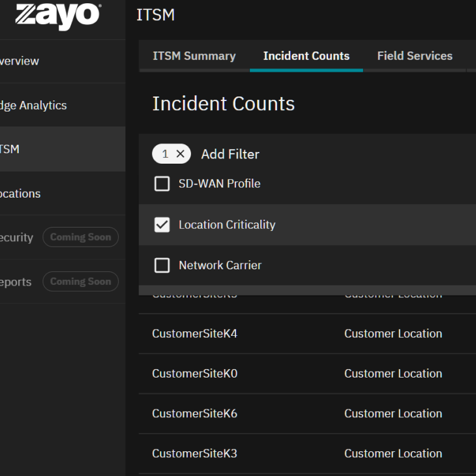Image resolution: width=476 pixels, height=476 pixels.
Task: Click the Incident Counts page heading
Action: point(224,104)
